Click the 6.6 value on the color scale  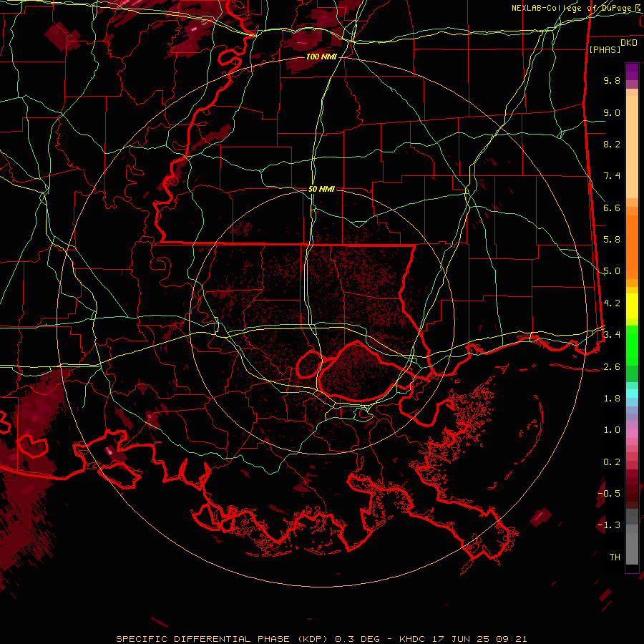click(612, 208)
